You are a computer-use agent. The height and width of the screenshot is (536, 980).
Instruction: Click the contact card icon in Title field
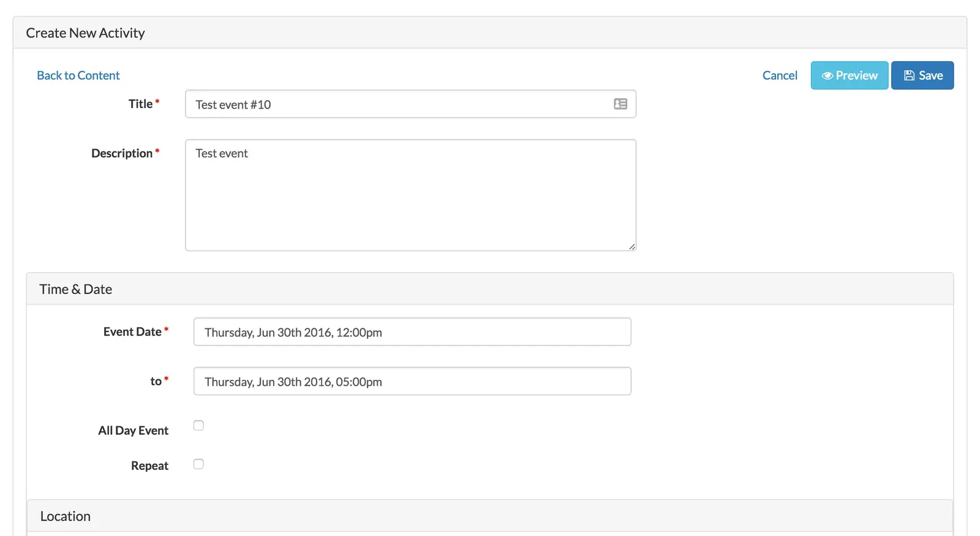tap(620, 104)
